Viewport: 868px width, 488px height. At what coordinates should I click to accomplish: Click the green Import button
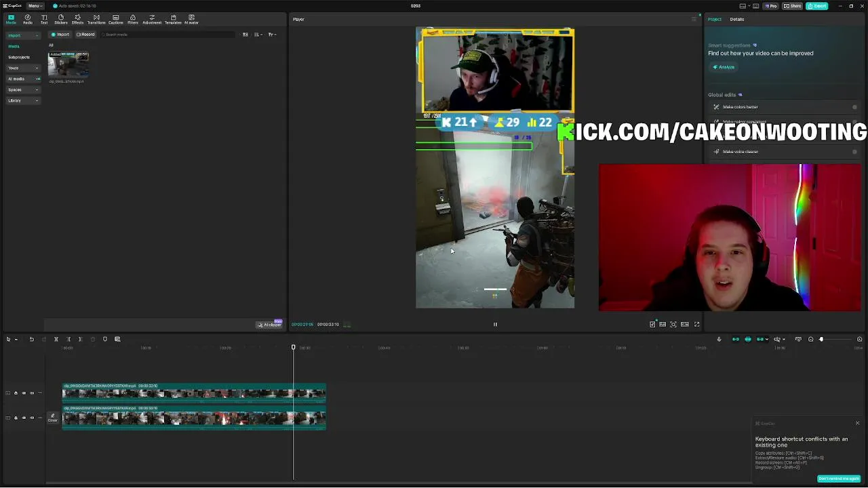pyautogui.click(x=60, y=35)
